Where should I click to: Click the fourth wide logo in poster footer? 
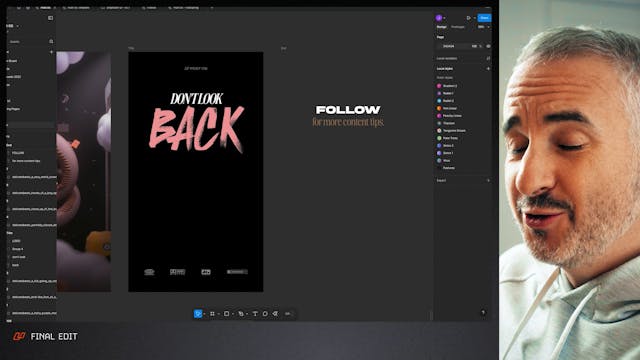[237, 272]
